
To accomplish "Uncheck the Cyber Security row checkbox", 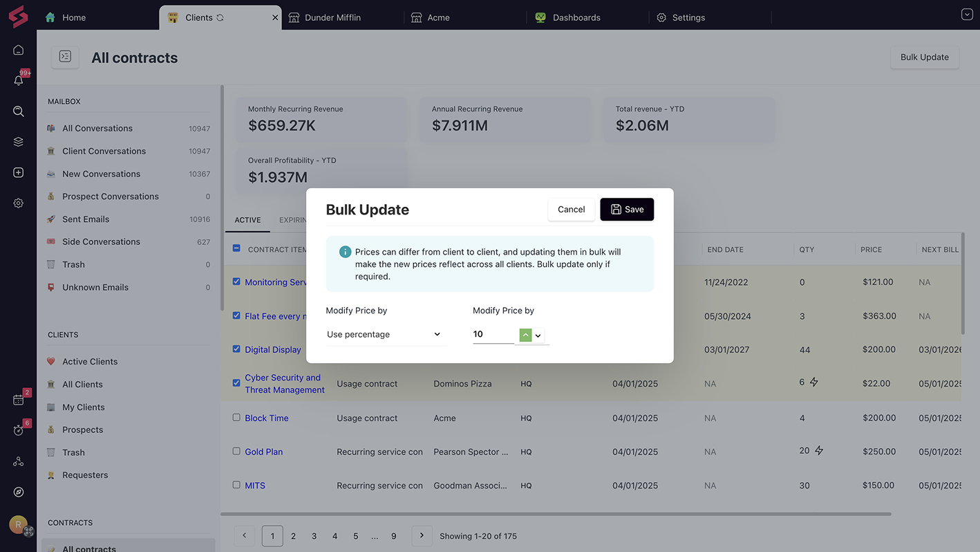I will [236, 383].
